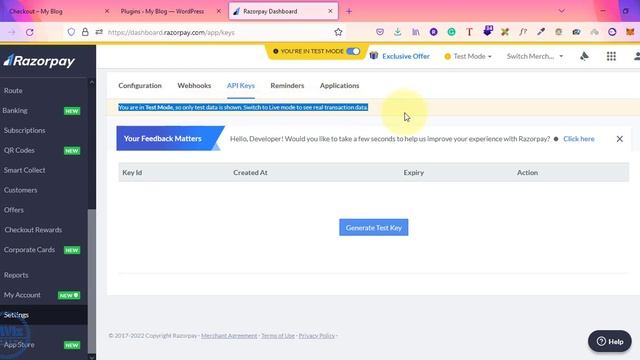Click the Expiry column header
640x360 pixels.
[x=414, y=173]
